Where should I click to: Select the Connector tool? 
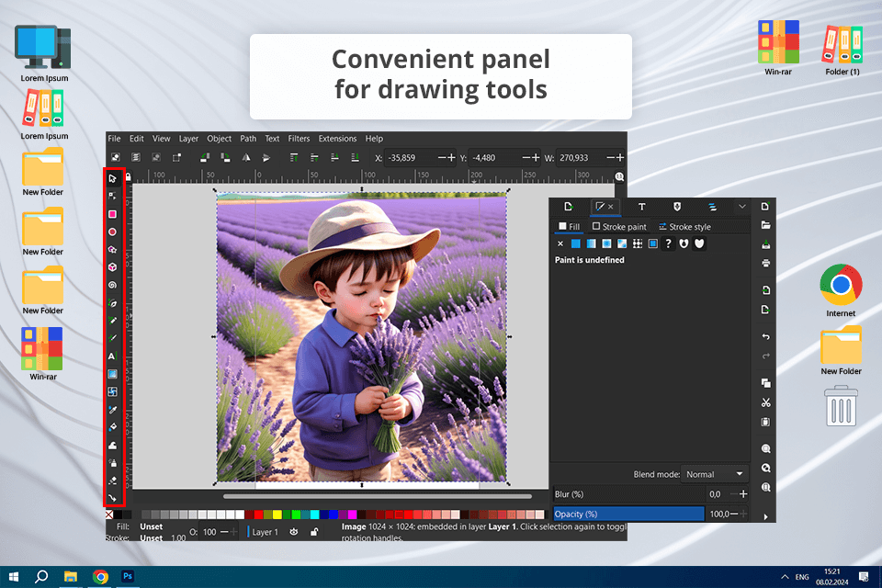[112, 498]
